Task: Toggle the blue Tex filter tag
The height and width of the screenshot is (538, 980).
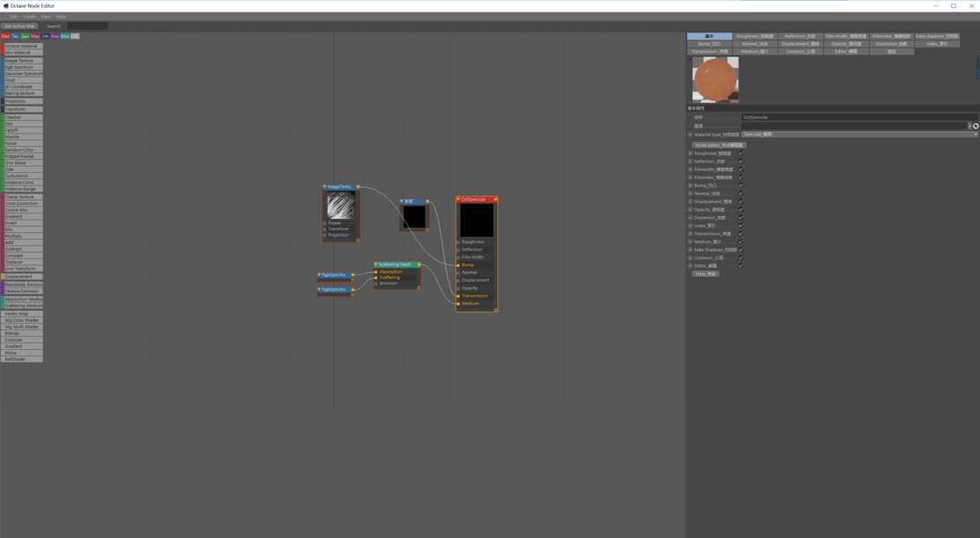Action: click(x=15, y=36)
